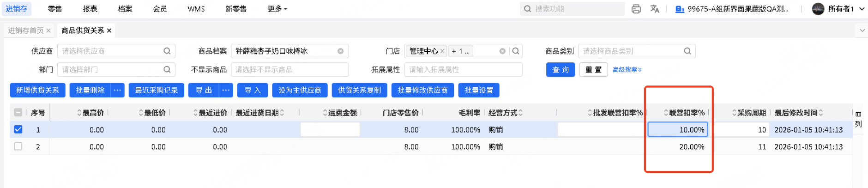
Task: Switch to the 进销存首页 tab
Action: click(26, 30)
